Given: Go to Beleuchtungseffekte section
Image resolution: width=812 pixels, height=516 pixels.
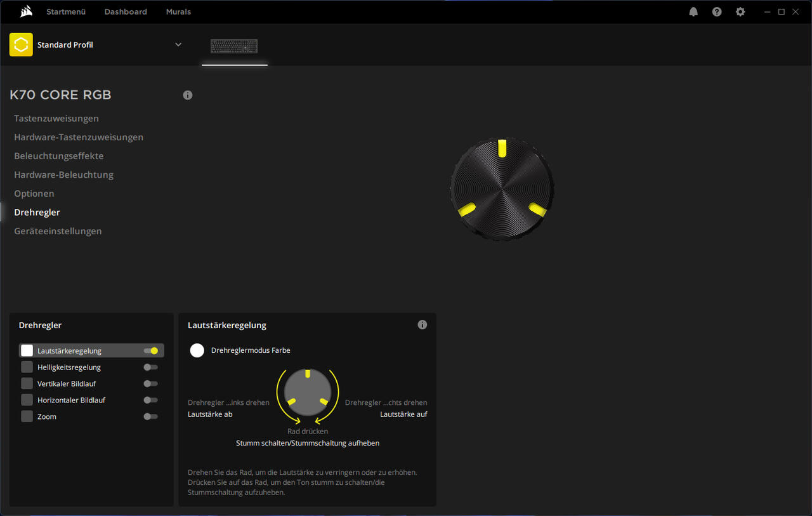Looking at the screenshot, I should pyautogui.click(x=59, y=156).
